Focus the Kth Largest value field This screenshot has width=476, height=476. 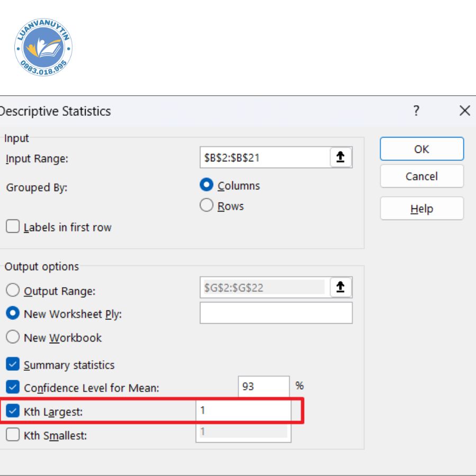coord(243,411)
